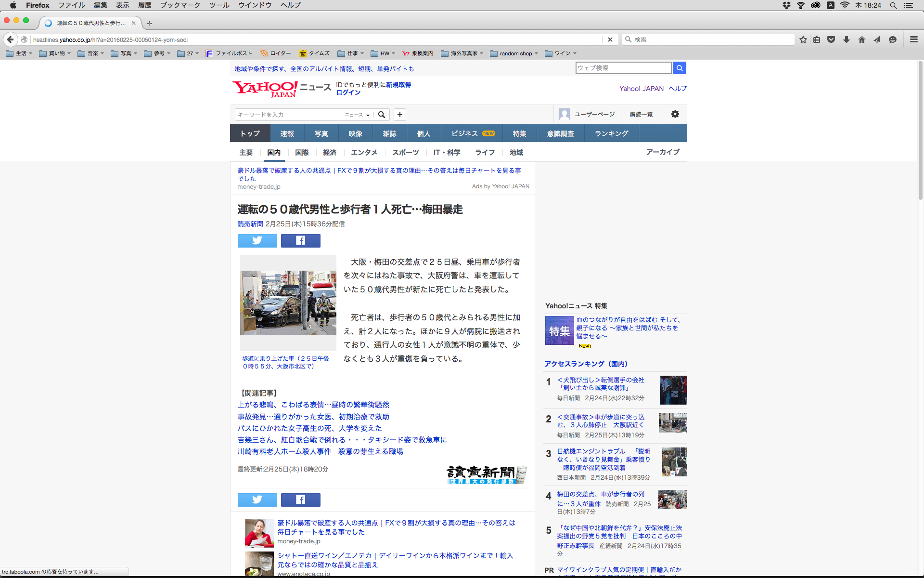924x578 pixels.
Task: Bookmark this page with the star icon
Action: (803, 39)
